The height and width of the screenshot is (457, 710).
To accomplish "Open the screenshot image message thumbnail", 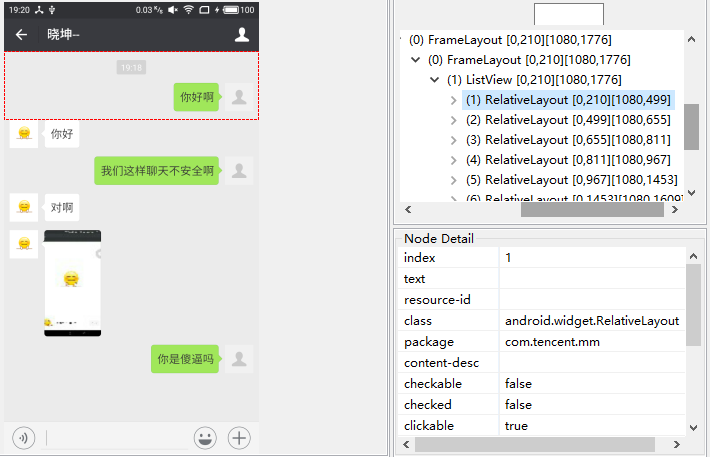I will [72, 283].
